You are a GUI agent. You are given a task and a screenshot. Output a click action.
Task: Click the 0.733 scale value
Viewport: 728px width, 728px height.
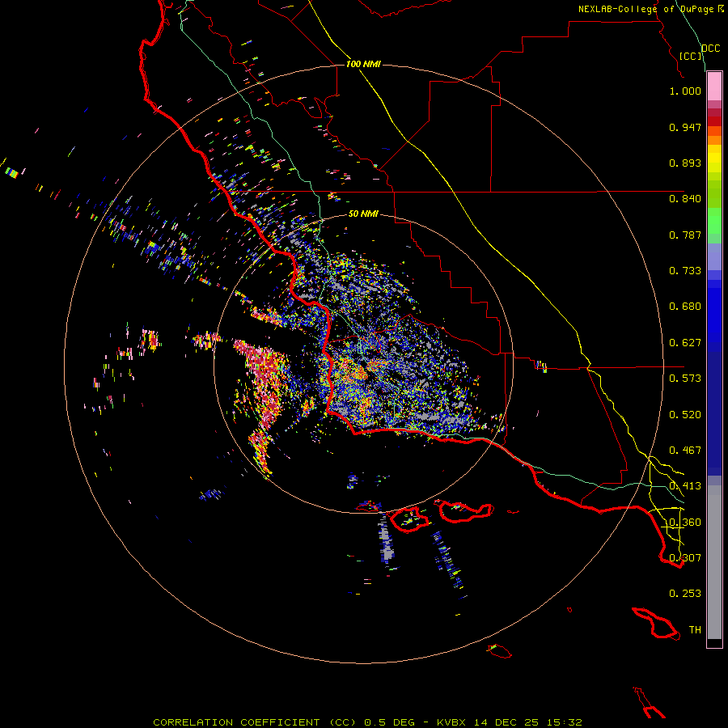(x=685, y=271)
